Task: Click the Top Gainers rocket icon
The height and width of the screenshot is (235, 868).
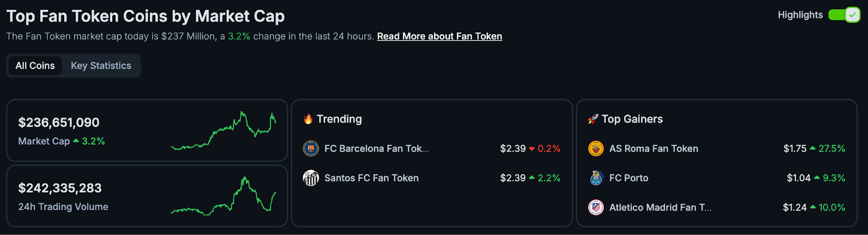Action: [x=593, y=119]
